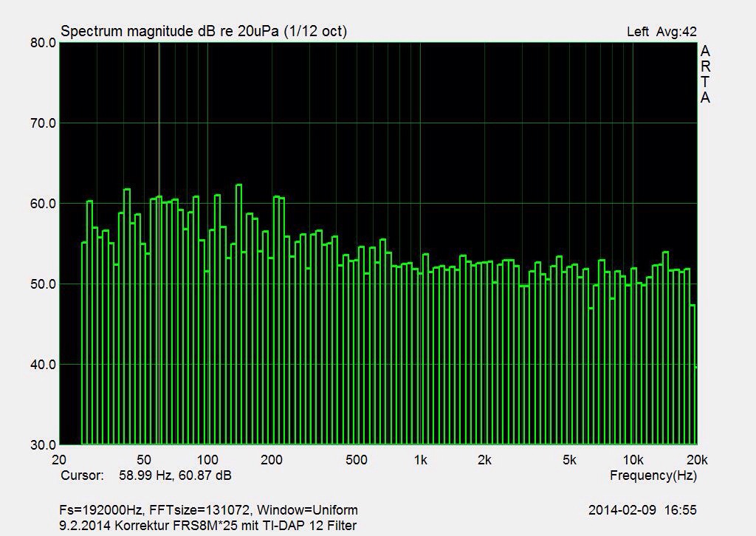Viewport: 756px width, 536px height.
Task: Click the '9.2.2014 Korrektur FRS8M*25' comment line
Action: [207, 526]
